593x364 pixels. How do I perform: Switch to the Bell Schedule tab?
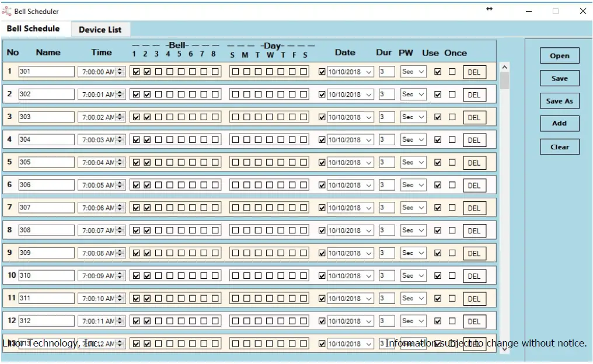(x=32, y=29)
